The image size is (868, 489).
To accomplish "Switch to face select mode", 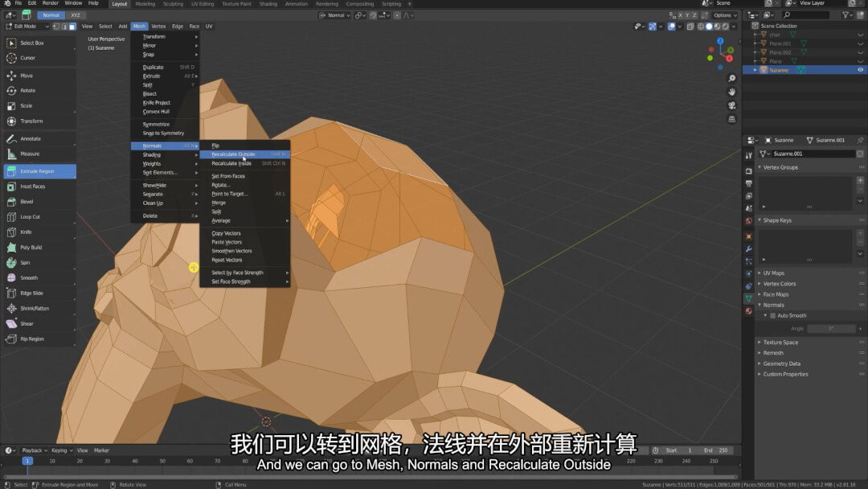I will [x=72, y=27].
